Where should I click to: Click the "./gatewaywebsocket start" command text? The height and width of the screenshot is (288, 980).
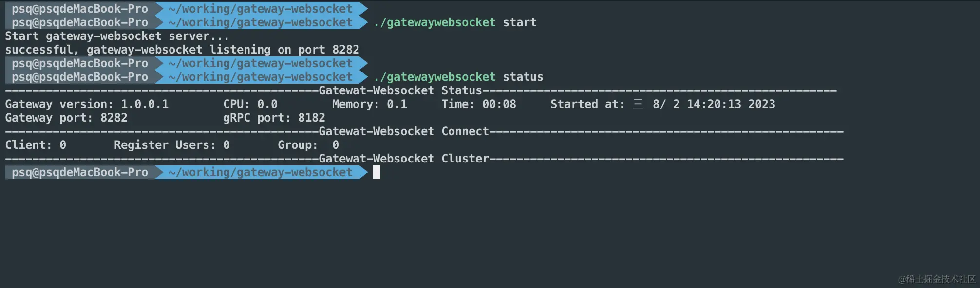(455, 22)
